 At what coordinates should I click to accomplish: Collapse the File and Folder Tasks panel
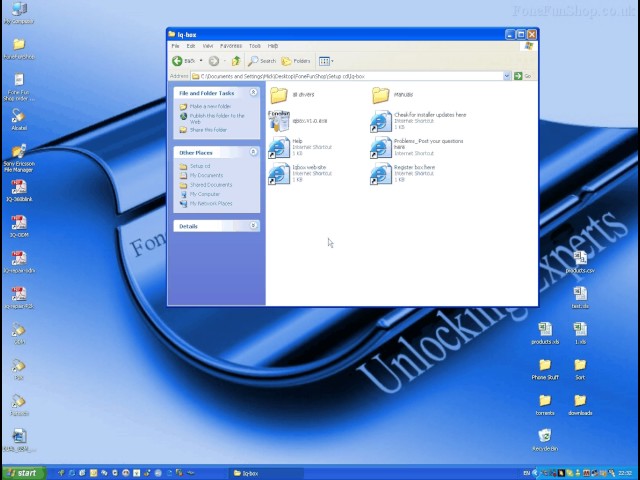[253, 93]
